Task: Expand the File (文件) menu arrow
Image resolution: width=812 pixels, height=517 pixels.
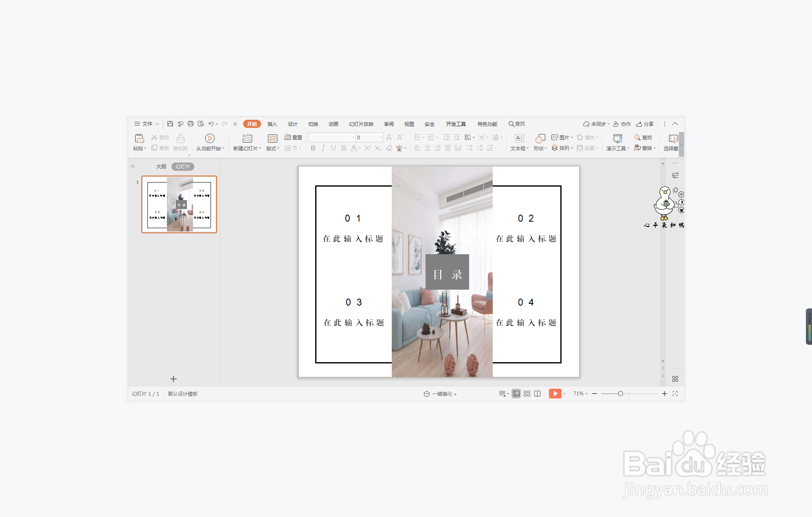Action: point(158,124)
